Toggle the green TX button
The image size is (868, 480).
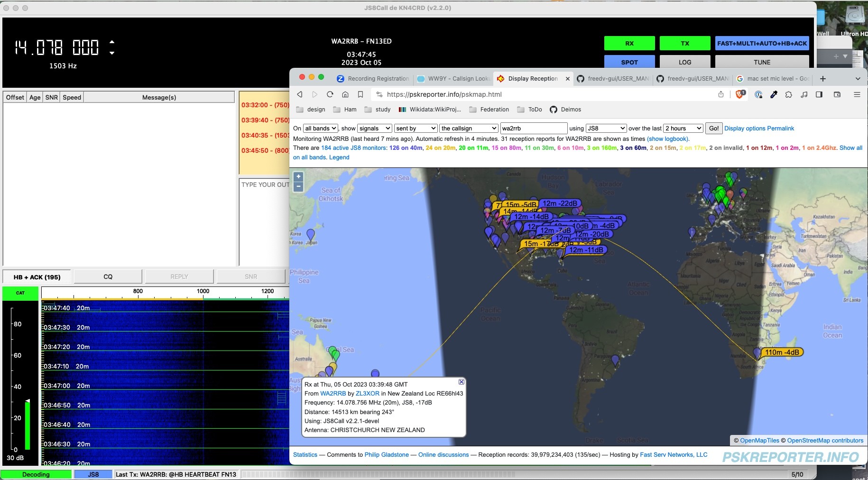click(x=684, y=43)
